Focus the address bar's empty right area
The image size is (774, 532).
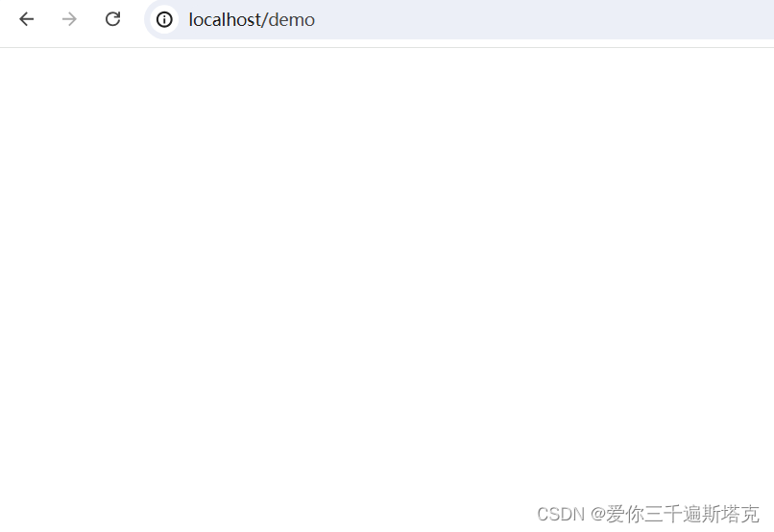543,20
